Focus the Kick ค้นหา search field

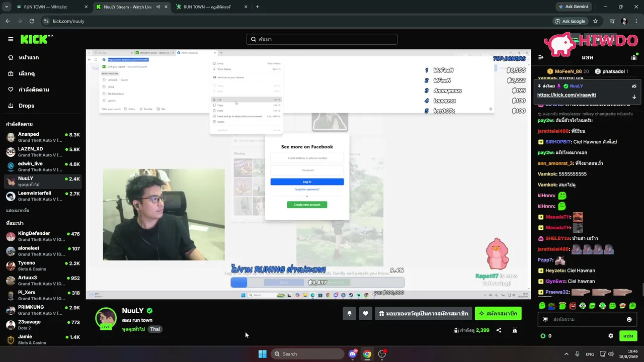tap(322, 39)
